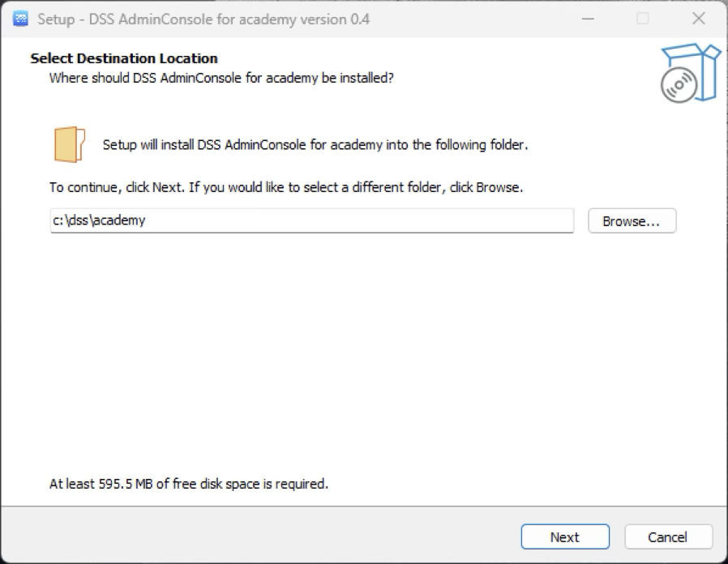Click the DSS app icon in title bar
The width and height of the screenshot is (728, 564).
[21, 19]
